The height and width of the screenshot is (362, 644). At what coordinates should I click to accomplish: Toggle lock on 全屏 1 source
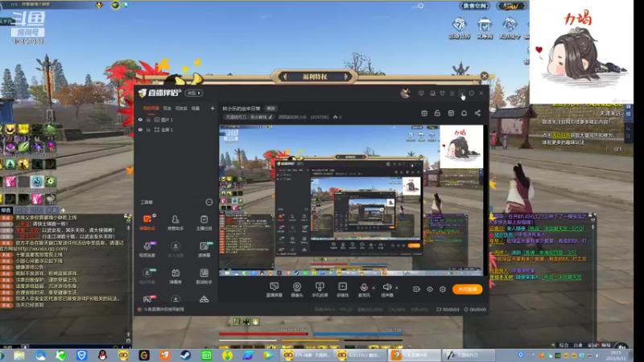(x=148, y=130)
